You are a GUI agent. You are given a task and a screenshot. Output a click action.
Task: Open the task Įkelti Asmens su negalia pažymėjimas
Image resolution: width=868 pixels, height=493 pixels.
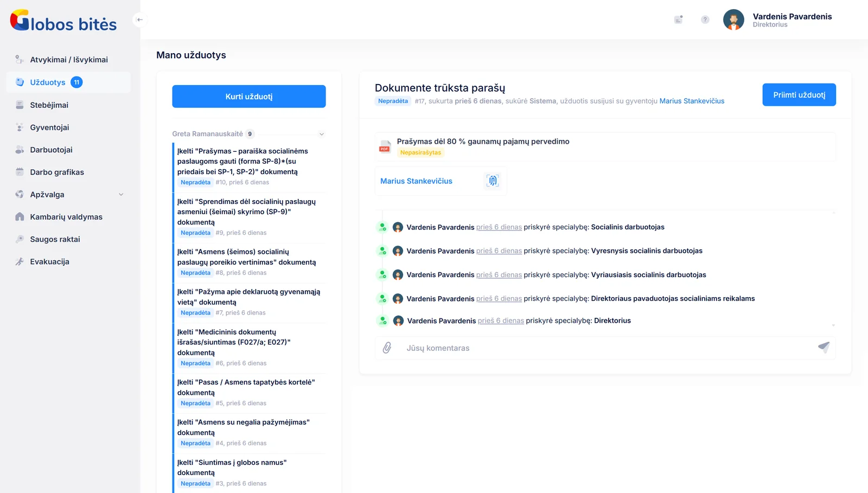(250, 433)
